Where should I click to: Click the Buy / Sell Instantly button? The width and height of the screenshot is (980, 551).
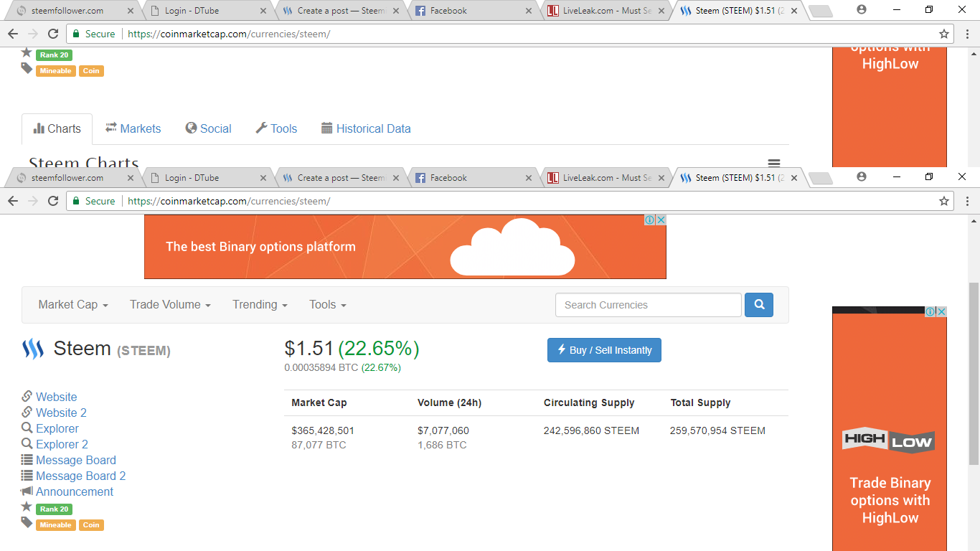coord(604,350)
